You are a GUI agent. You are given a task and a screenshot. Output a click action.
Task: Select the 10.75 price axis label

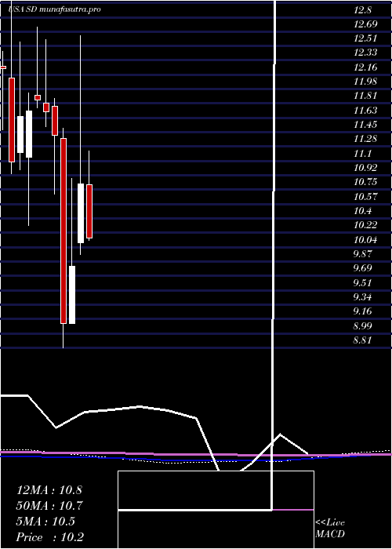(x=365, y=182)
